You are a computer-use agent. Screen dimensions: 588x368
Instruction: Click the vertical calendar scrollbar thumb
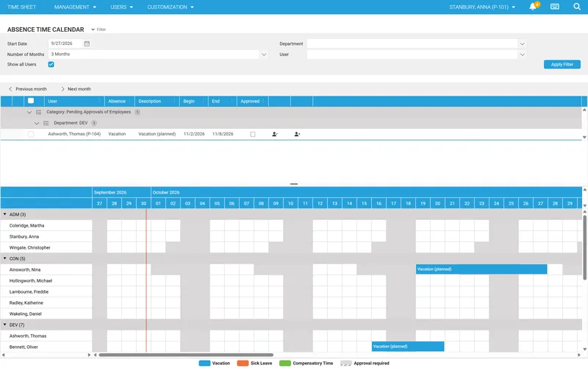pyautogui.click(x=584, y=247)
